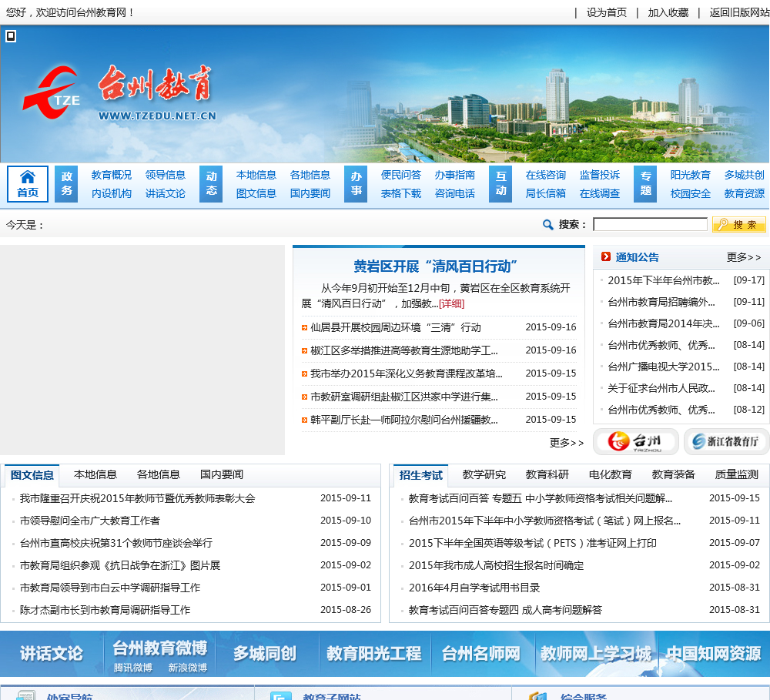
Task: Open article 2016年4月自学考试用书目录
Action: tap(474, 588)
